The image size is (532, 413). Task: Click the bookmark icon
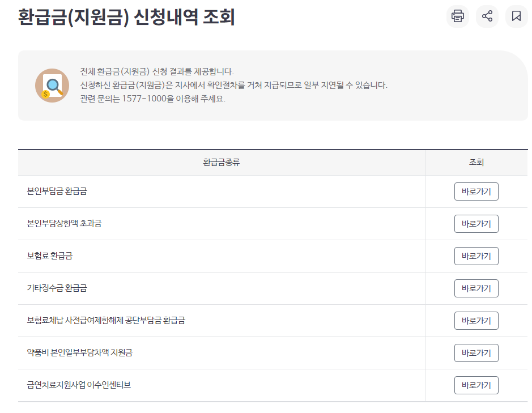point(516,16)
